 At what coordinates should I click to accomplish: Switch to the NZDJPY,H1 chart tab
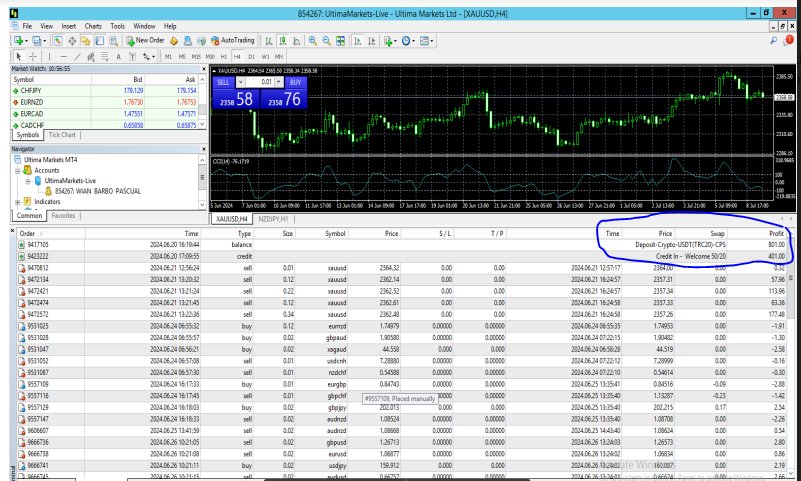click(273, 219)
